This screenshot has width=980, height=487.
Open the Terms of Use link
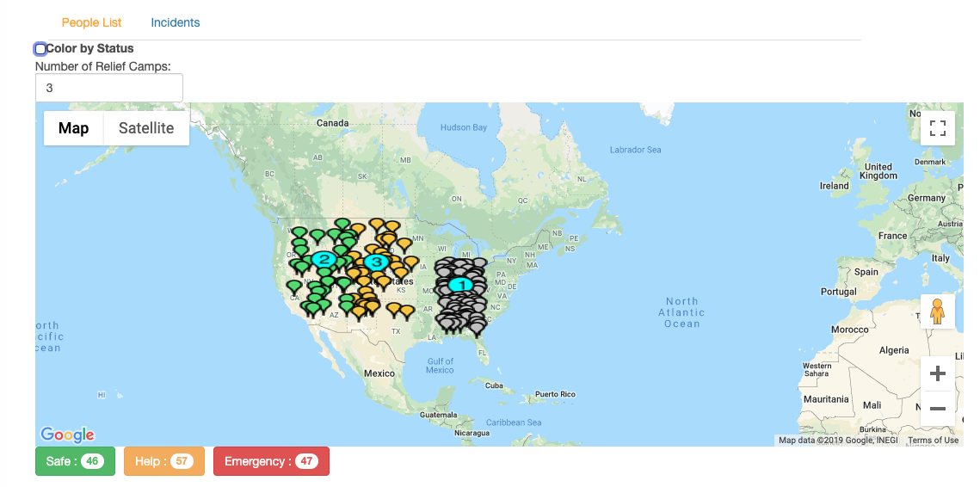click(x=934, y=441)
